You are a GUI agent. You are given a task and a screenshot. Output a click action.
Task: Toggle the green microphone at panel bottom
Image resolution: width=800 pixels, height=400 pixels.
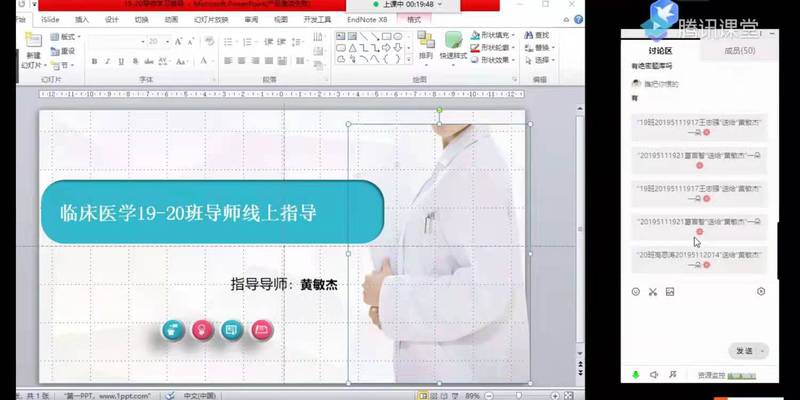(x=635, y=374)
